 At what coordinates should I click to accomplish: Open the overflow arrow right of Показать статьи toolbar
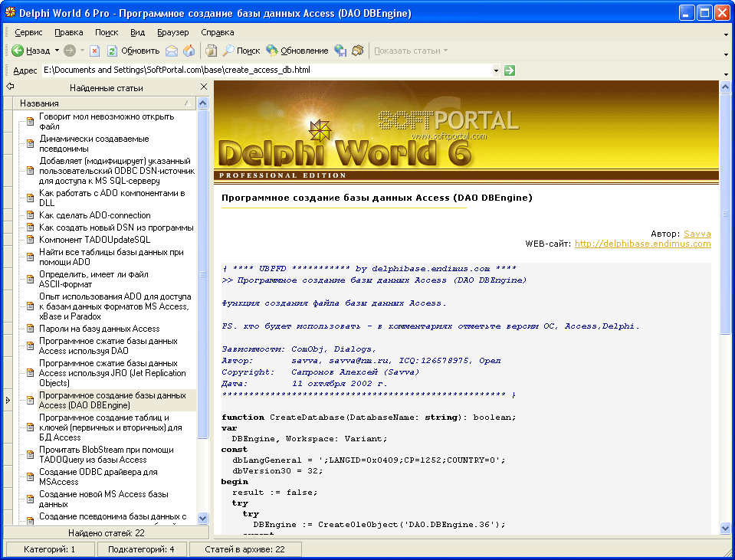tap(726, 54)
